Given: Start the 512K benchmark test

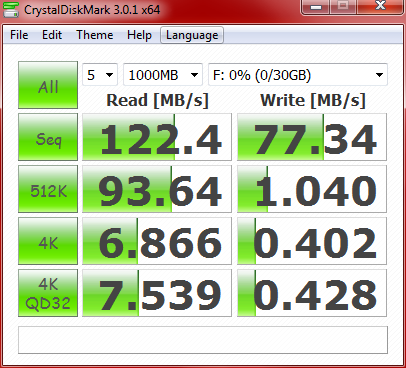Looking at the screenshot, I should pyautogui.click(x=48, y=189).
